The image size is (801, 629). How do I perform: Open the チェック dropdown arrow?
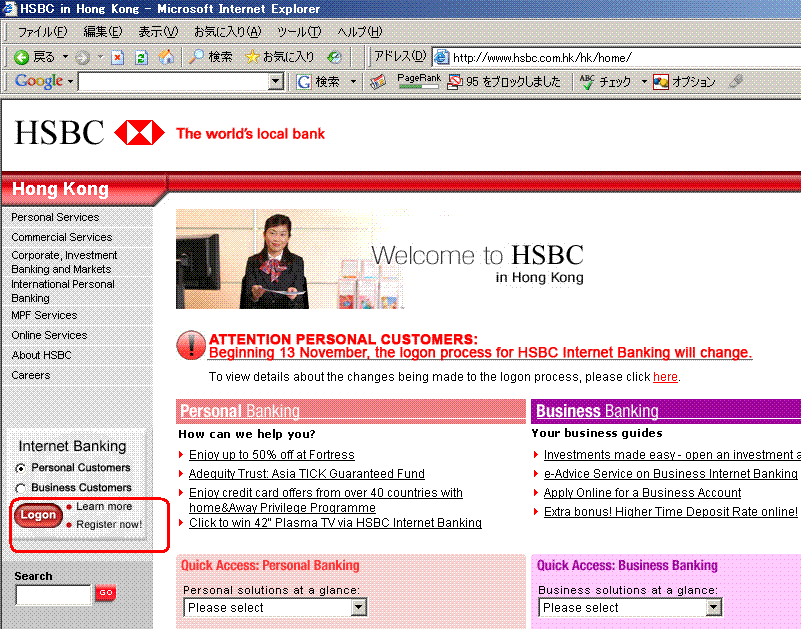644,82
